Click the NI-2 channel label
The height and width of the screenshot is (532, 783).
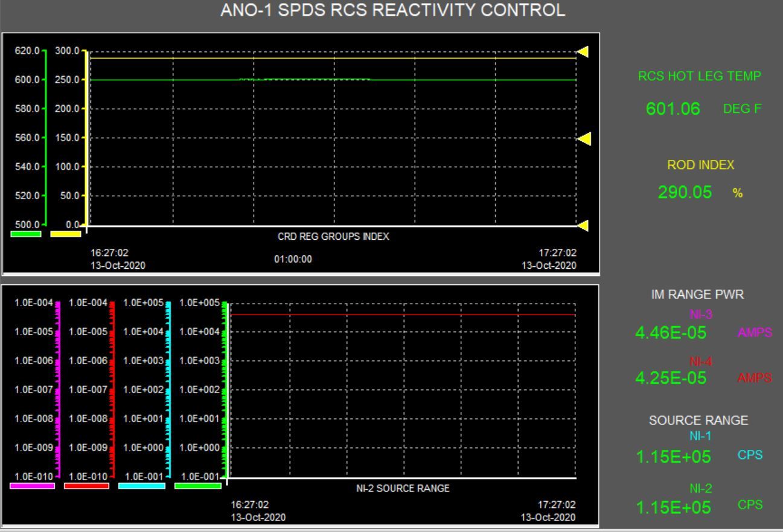700,487
